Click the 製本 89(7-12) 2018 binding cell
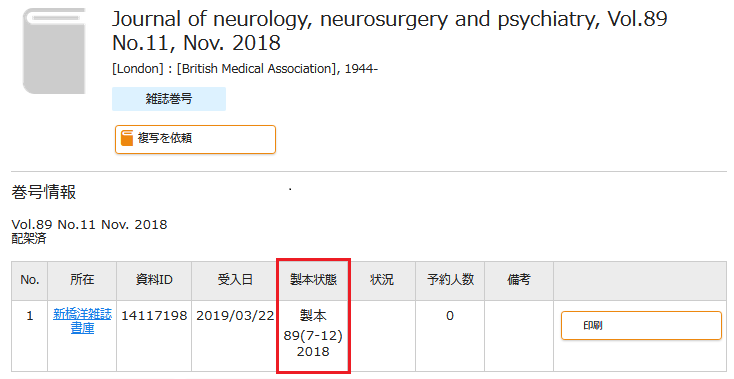 313,334
